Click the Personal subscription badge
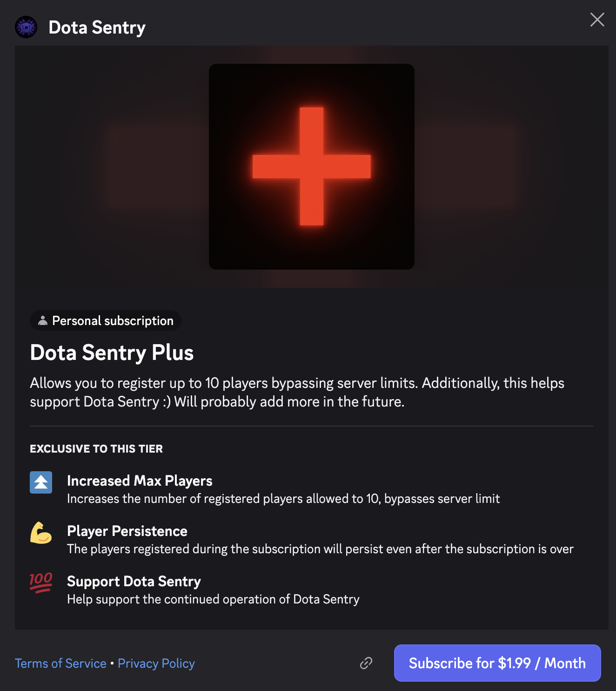The image size is (616, 691). click(106, 320)
